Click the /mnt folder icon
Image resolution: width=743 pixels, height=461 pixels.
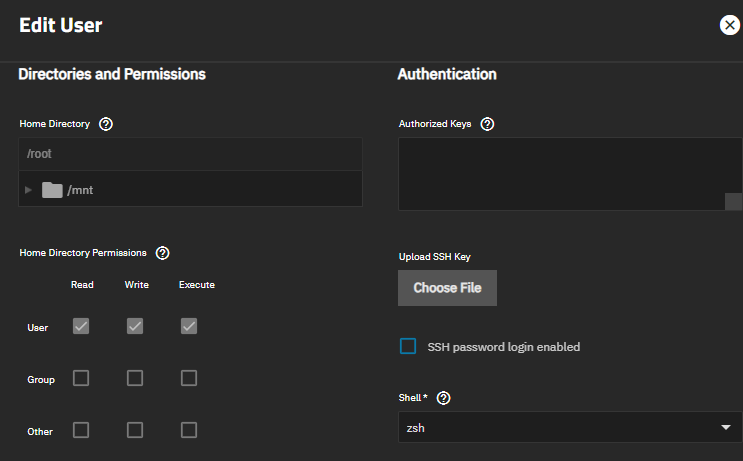pos(52,190)
